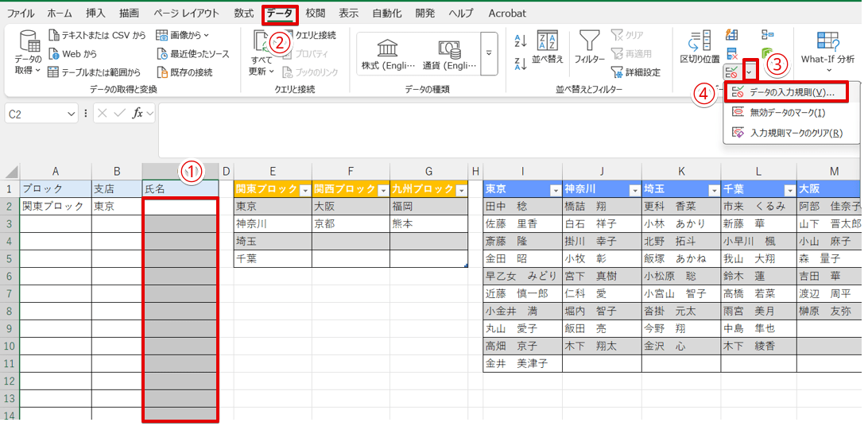Click the Remove Duplicates icon
Viewport: 868px width, 426px height.
tap(732, 54)
